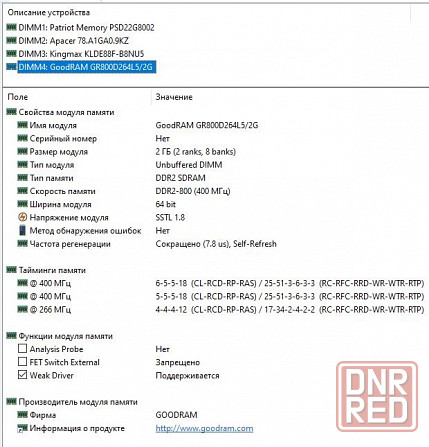The width and height of the screenshot is (429, 447).
Task: Select the Имя модуля row label
Action: pyautogui.click(x=53, y=125)
